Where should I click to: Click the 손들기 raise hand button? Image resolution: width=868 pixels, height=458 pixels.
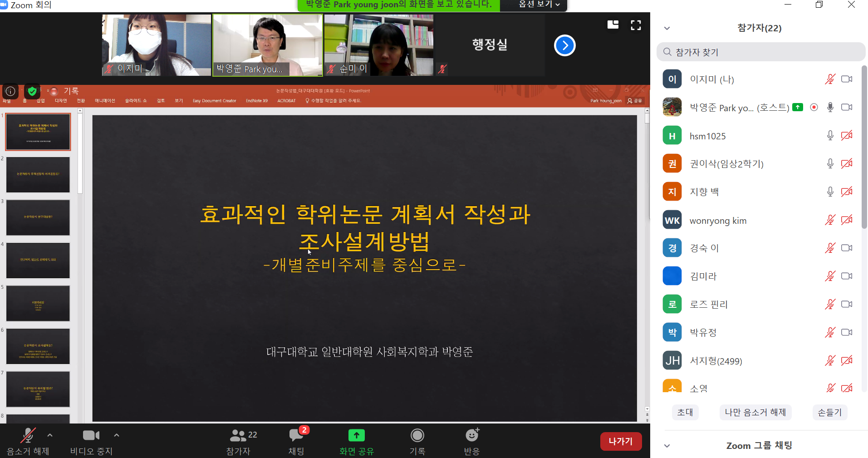[829, 412]
